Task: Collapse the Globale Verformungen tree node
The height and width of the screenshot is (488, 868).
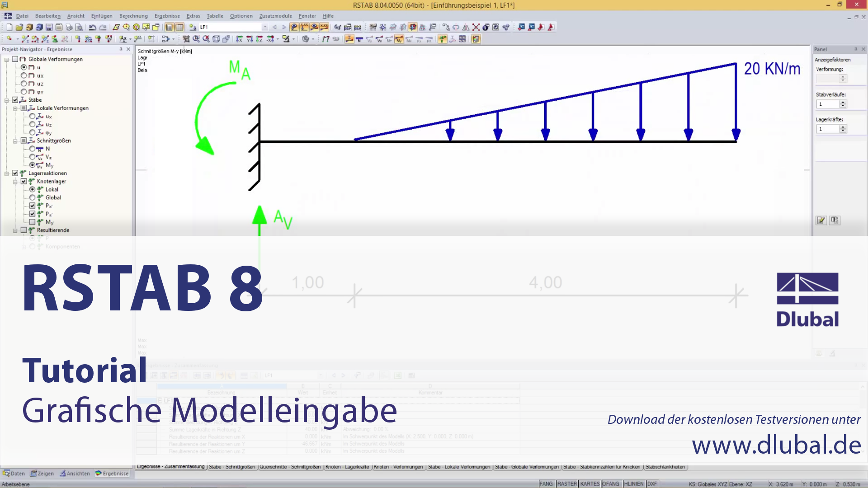Action: (7, 59)
